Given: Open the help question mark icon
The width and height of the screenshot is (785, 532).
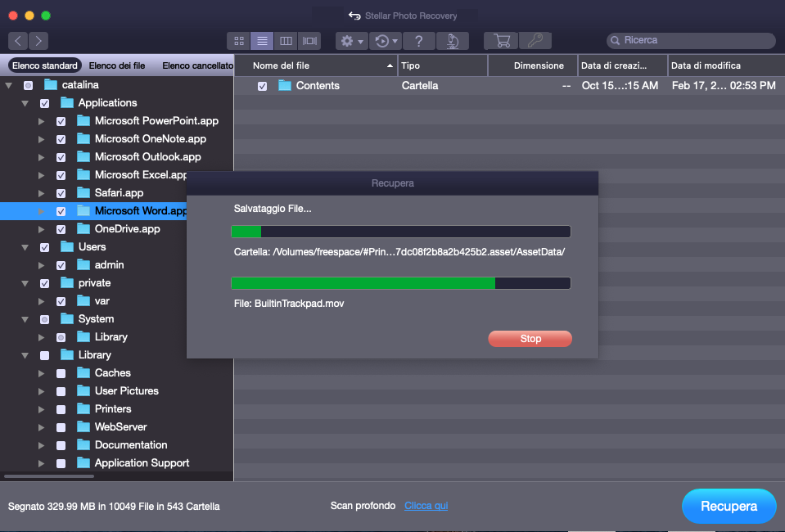Looking at the screenshot, I should [x=418, y=40].
